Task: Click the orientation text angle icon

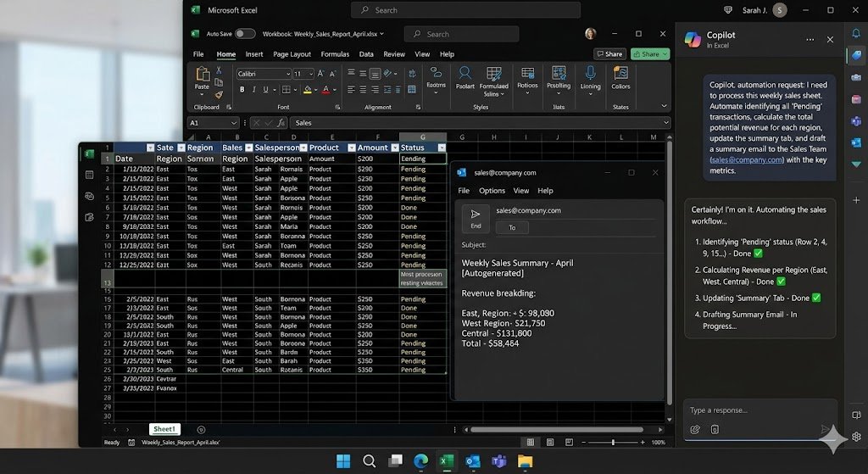Action: [x=388, y=73]
